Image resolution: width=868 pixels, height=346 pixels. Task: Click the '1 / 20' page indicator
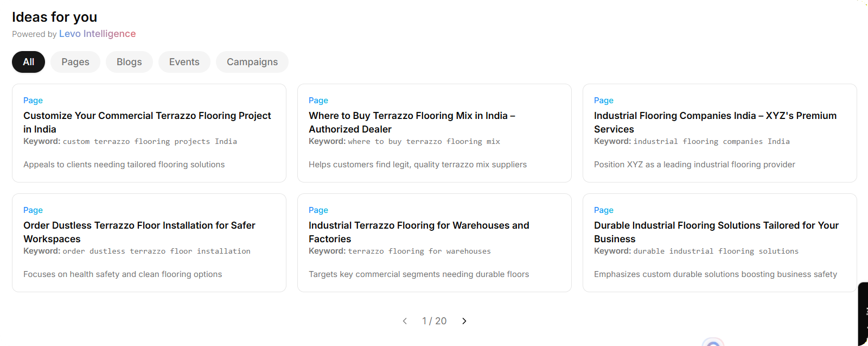pyautogui.click(x=435, y=321)
